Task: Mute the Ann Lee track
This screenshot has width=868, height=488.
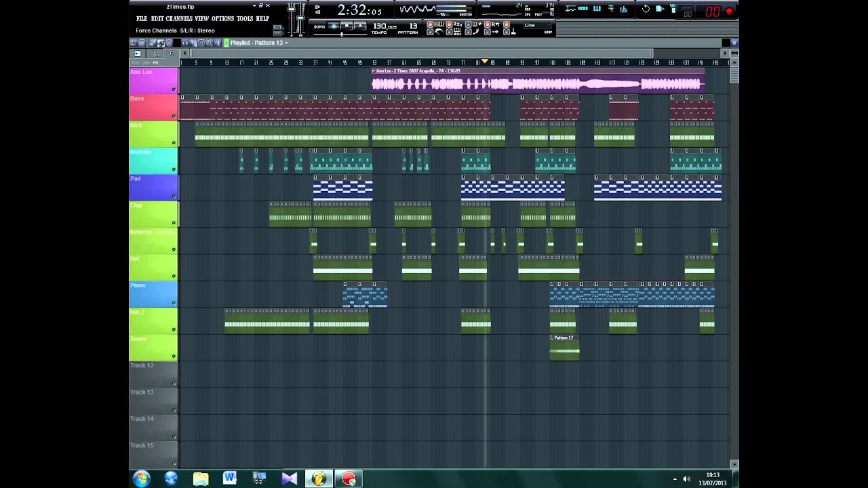Action: click(174, 89)
